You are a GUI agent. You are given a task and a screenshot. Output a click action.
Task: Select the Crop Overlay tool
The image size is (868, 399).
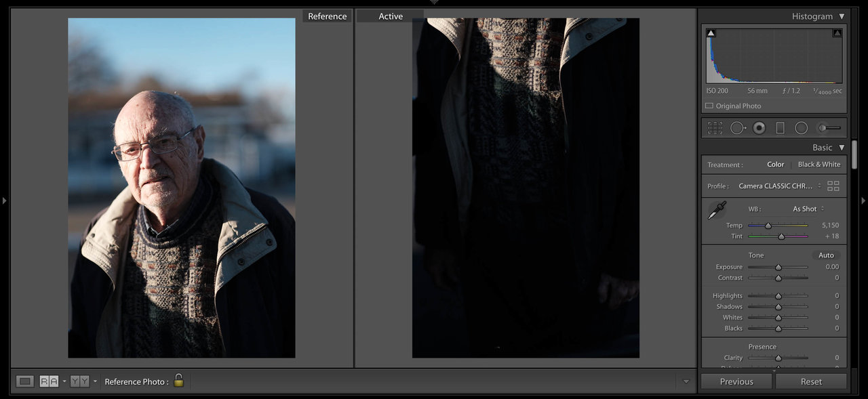[x=715, y=128]
